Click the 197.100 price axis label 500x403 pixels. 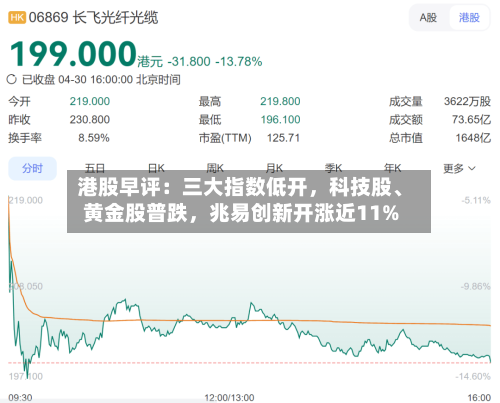coord(26,377)
